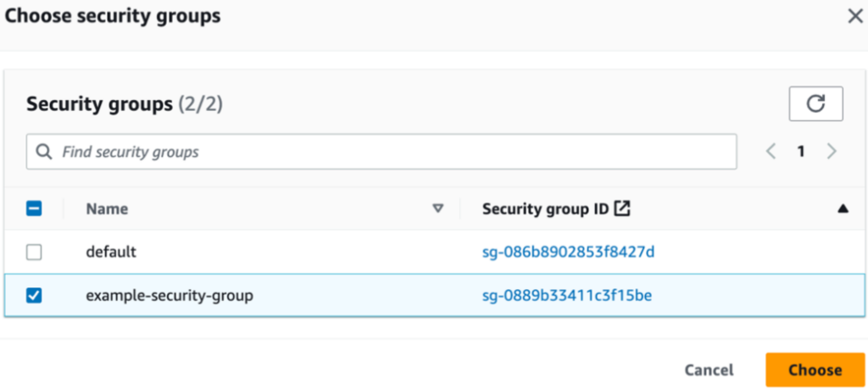Select the example-security-group row name
The width and height of the screenshot is (868, 390).
170,296
